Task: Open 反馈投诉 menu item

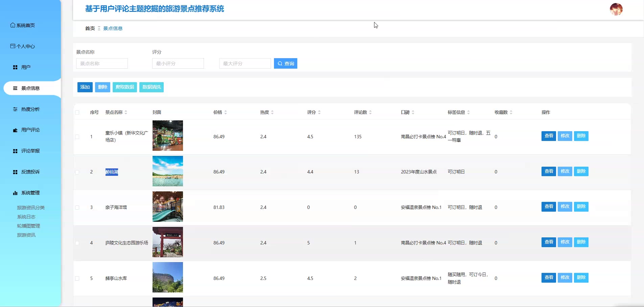Action: (x=30, y=172)
